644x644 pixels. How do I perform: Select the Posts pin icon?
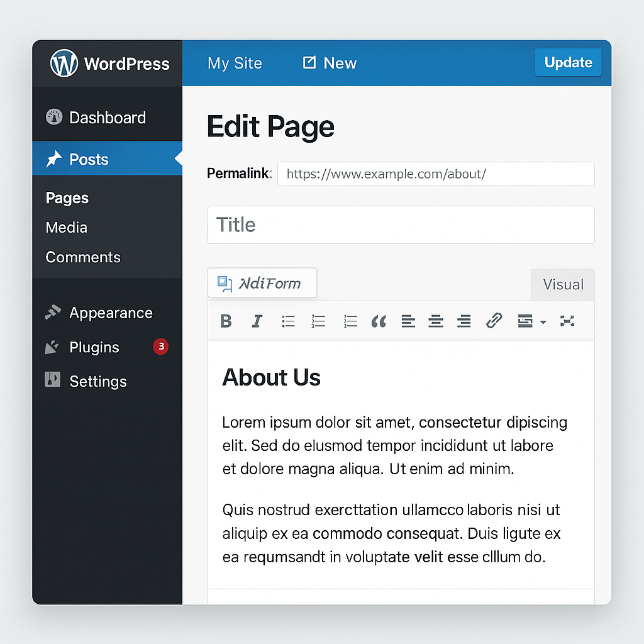[x=54, y=159]
